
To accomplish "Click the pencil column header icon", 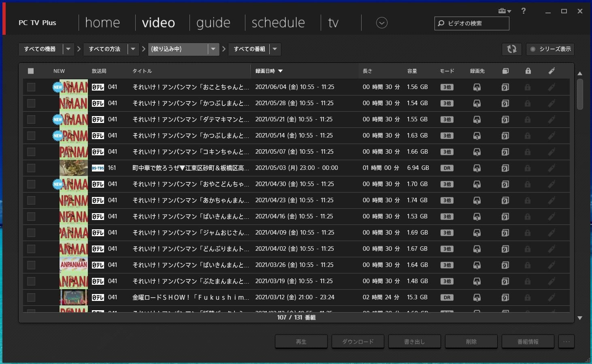I will click(552, 71).
